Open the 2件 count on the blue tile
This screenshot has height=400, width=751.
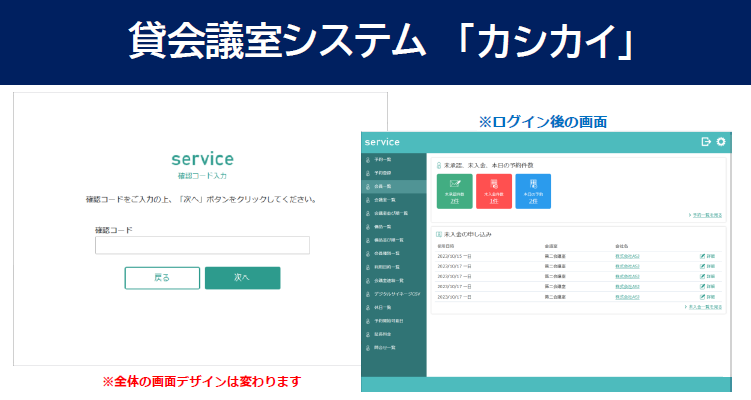[533, 201]
